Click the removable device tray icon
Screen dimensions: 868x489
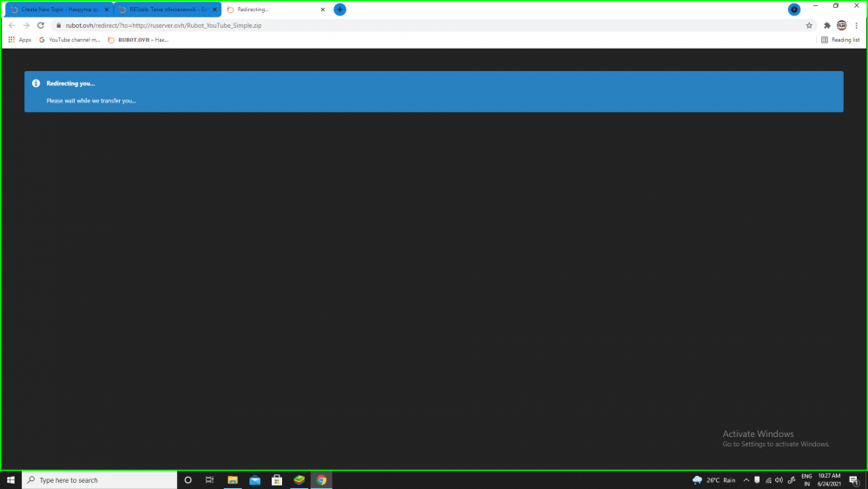click(x=757, y=480)
